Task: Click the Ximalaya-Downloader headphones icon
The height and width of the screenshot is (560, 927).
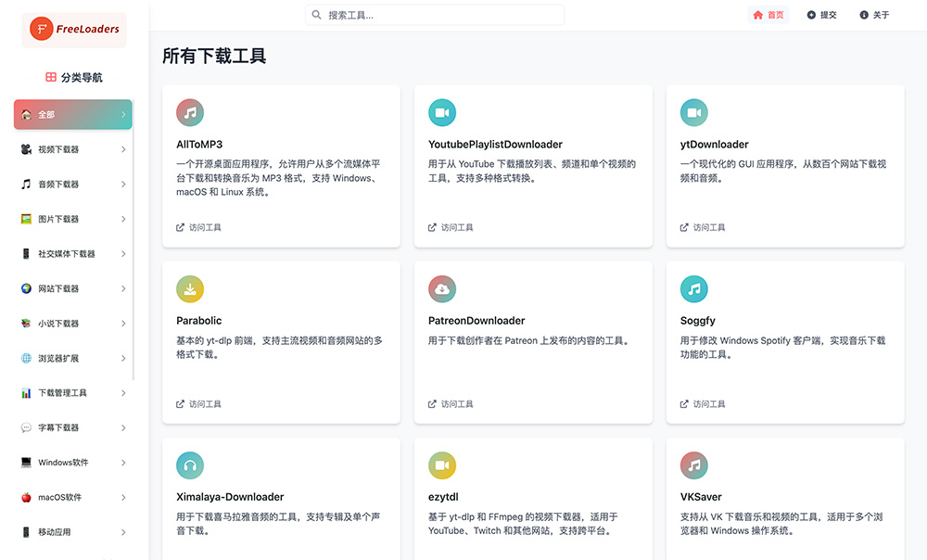Action: (x=190, y=465)
